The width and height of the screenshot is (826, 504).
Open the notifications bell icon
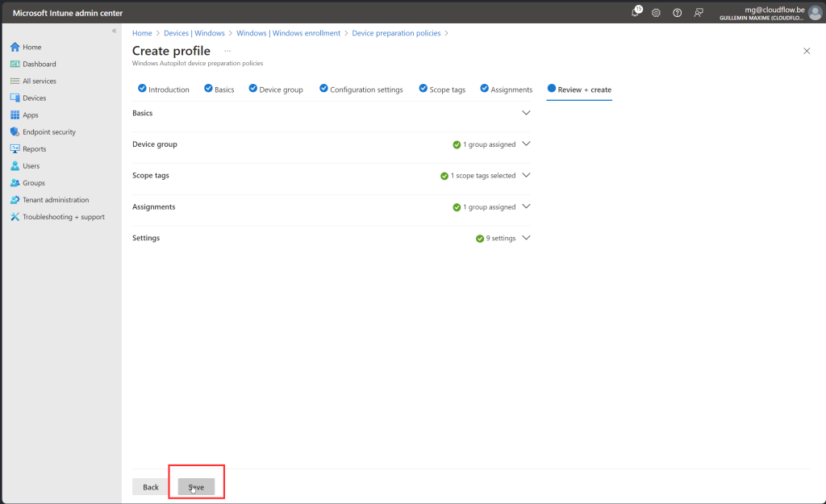636,13
